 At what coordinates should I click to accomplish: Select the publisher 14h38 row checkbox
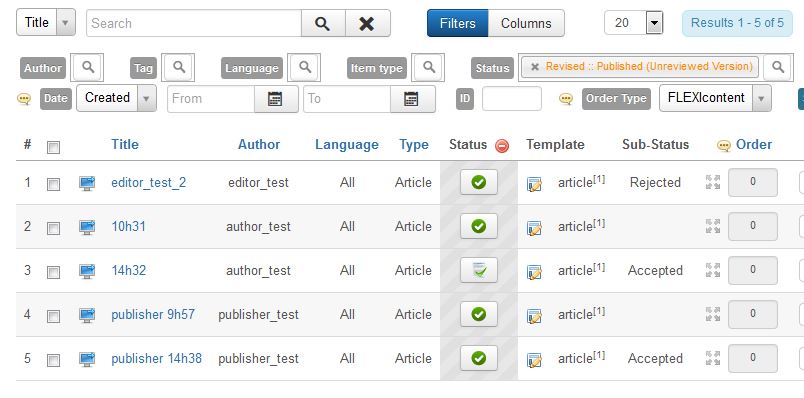point(53,361)
